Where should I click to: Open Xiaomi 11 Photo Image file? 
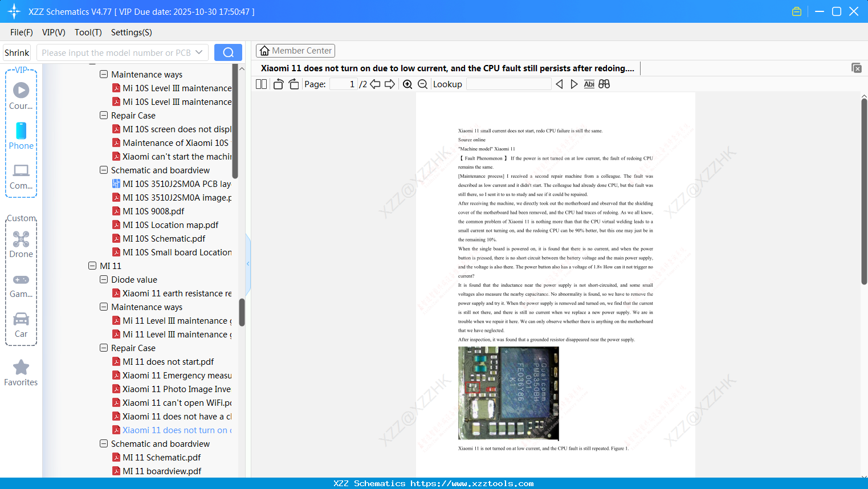172,389
